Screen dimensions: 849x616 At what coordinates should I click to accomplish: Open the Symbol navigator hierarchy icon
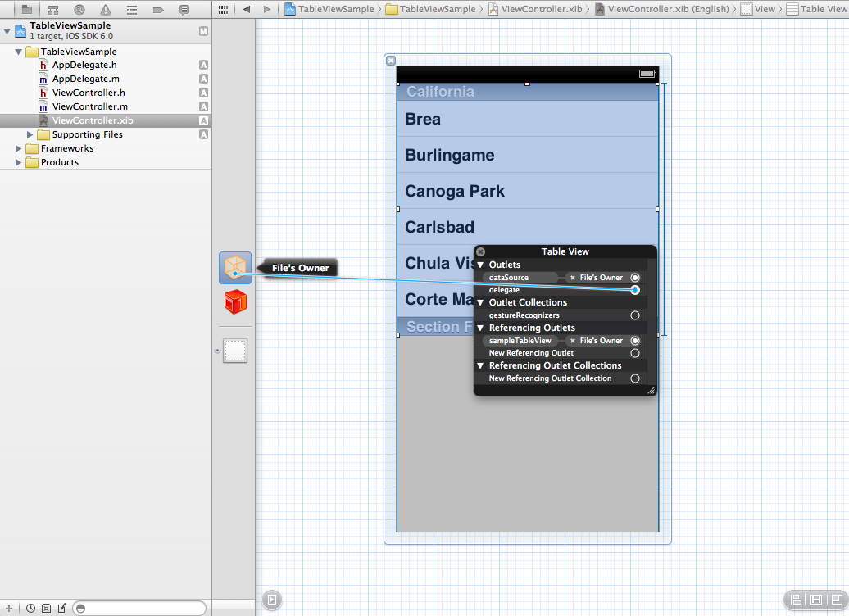(x=53, y=9)
